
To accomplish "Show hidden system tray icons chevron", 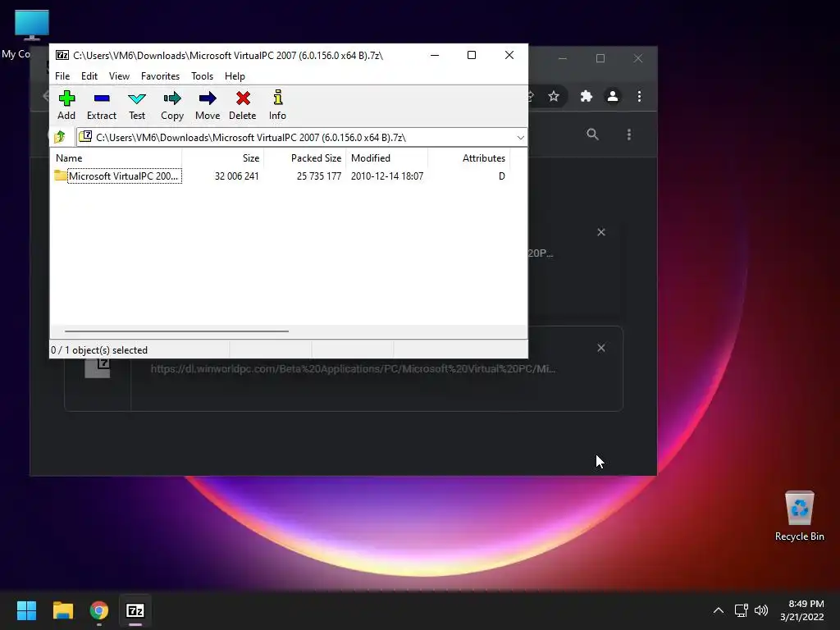I will [719, 610].
